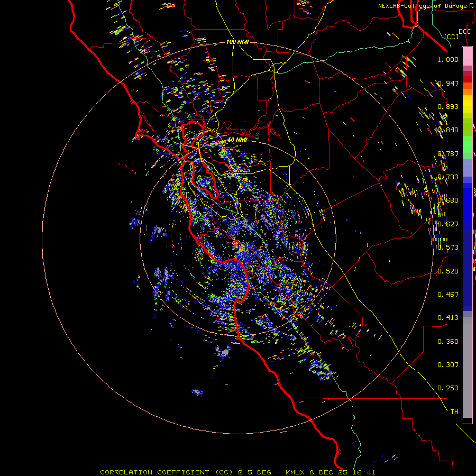Image resolution: width=476 pixels, height=476 pixels.
Task: Click the 0.733 scale value
Action: [448, 177]
